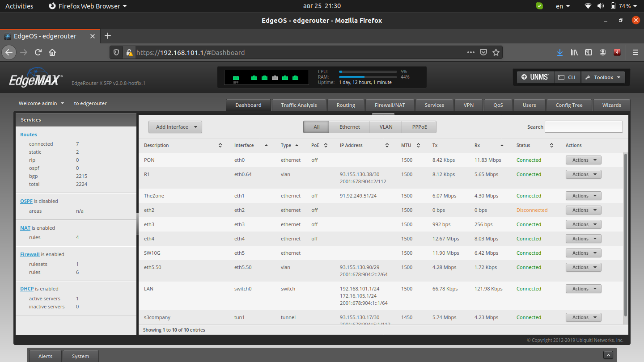644x362 pixels.
Task: Click the sidebar toggle icon in Firefox toolbar
Action: click(x=589, y=52)
